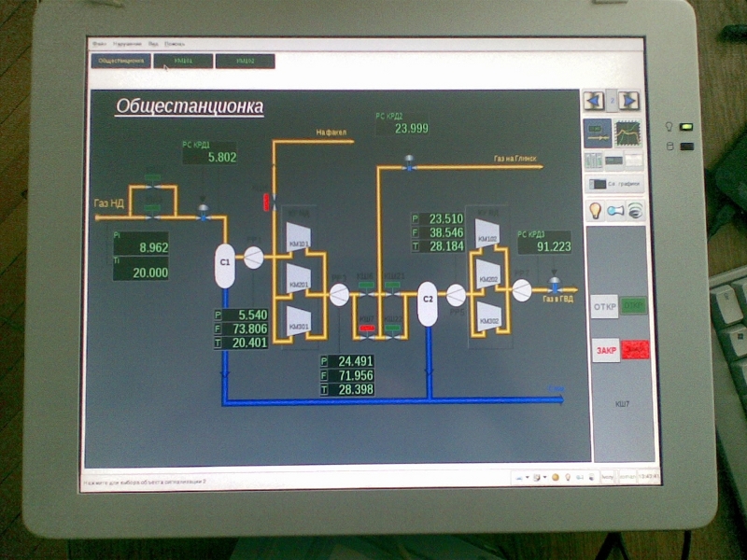This screenshot has width=747, height=560.
Task: Switch to the КМ102 tab
Action: tap(245, 61)
